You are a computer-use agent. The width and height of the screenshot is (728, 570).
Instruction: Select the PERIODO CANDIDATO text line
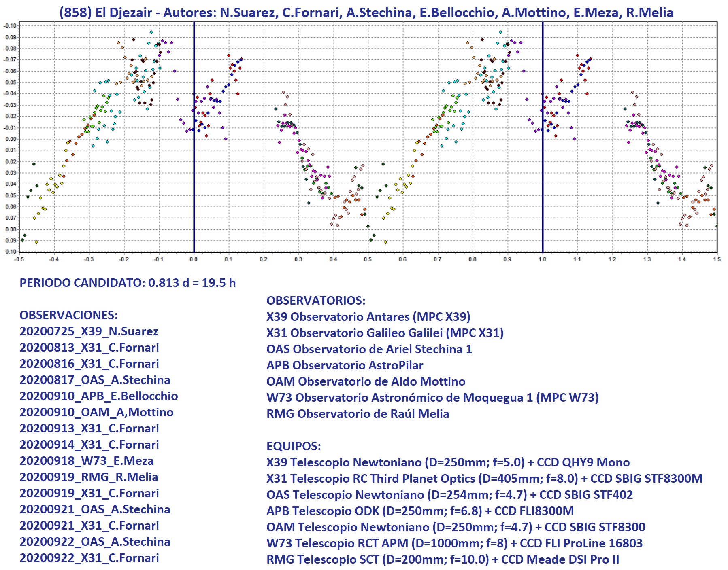click(x=128, y=282)
